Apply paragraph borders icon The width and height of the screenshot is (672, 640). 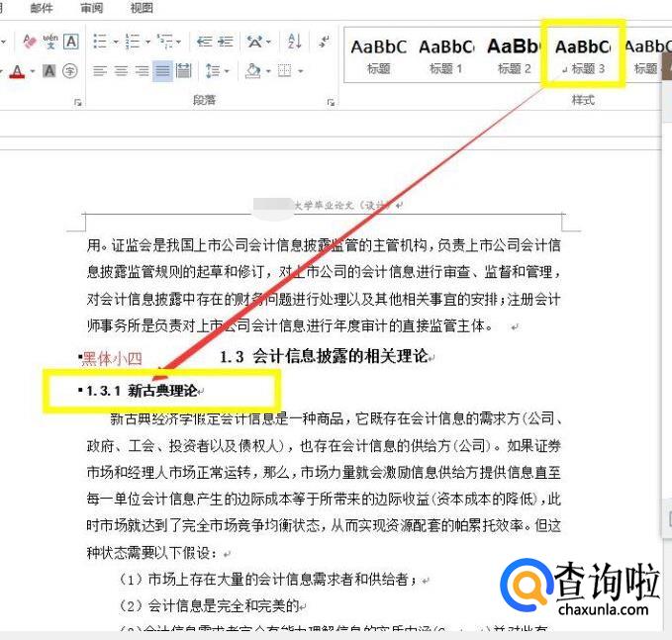pos(285,71)
